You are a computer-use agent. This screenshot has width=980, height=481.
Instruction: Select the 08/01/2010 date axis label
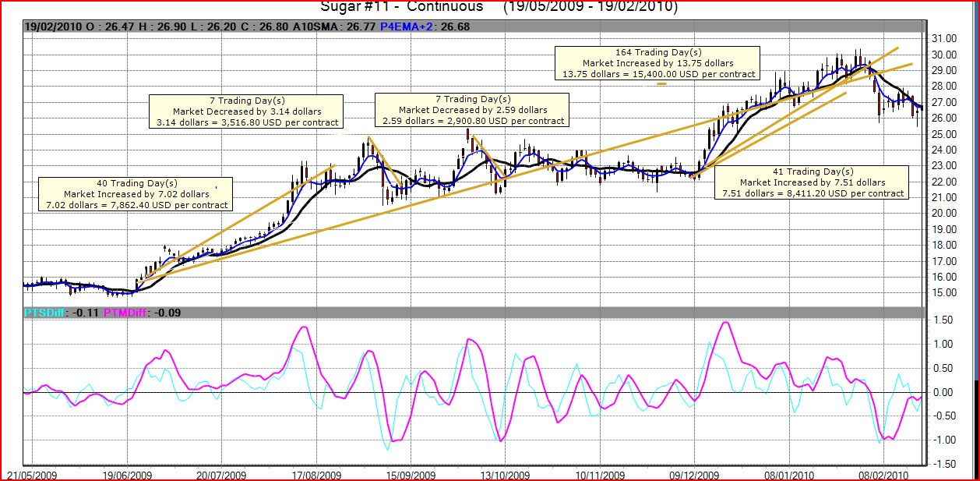click(x=789, y=474)
